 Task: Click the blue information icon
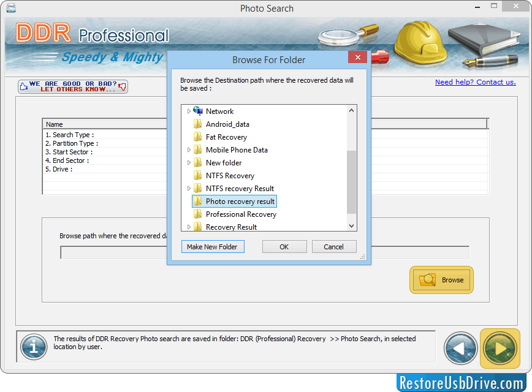[34, 347]
